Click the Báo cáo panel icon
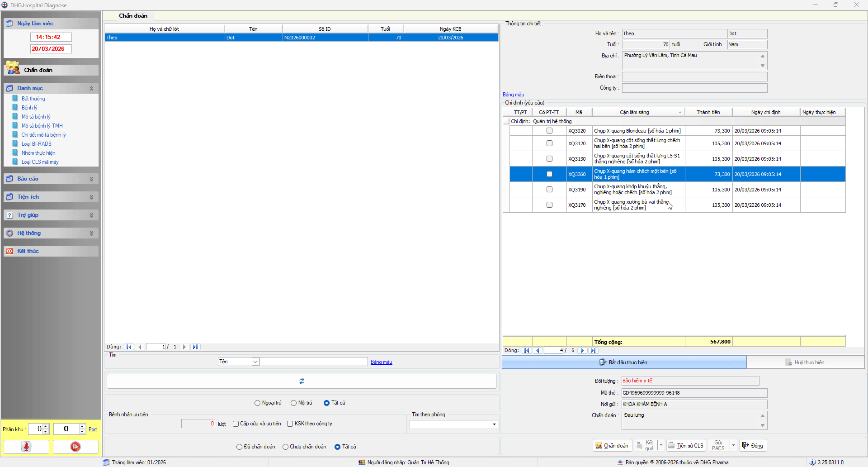Image resolution: width=868 pixels, height=467 pixels. pyautogui.click(x=9, y=179)
